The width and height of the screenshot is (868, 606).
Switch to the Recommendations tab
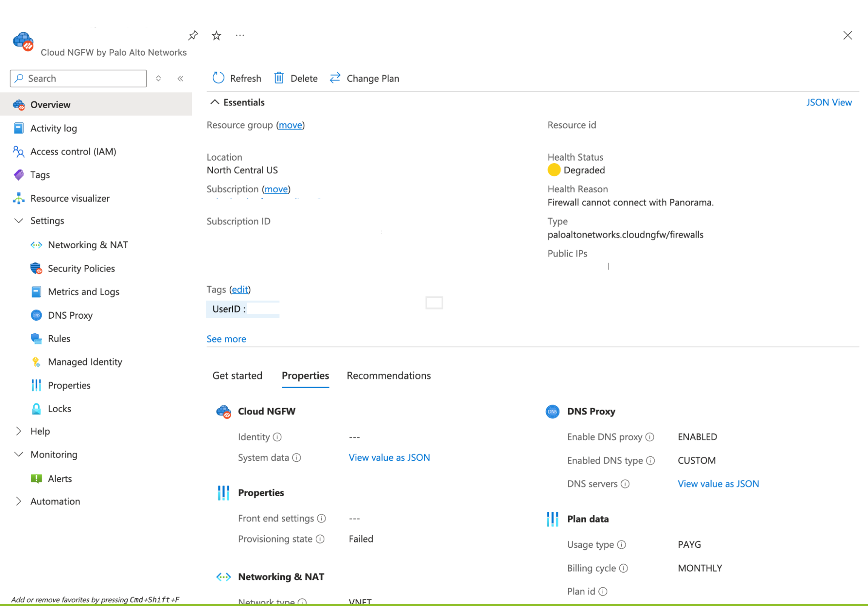389,375
